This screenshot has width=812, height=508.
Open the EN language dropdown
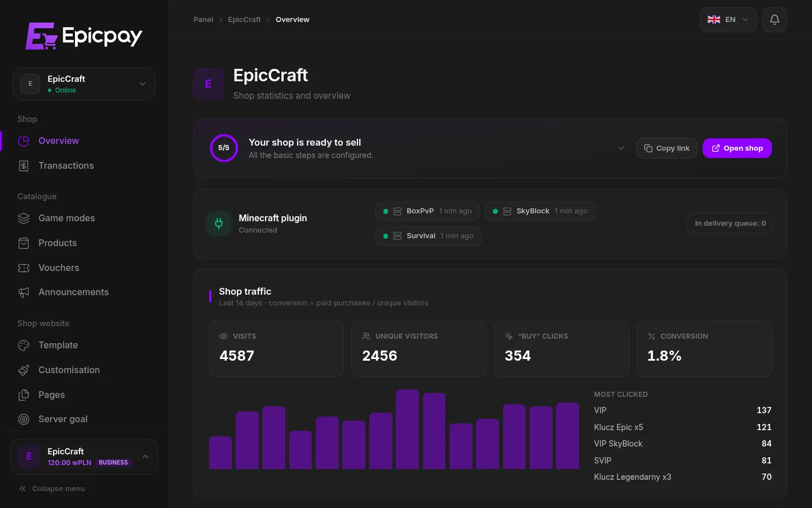click(x=729, y=20)
